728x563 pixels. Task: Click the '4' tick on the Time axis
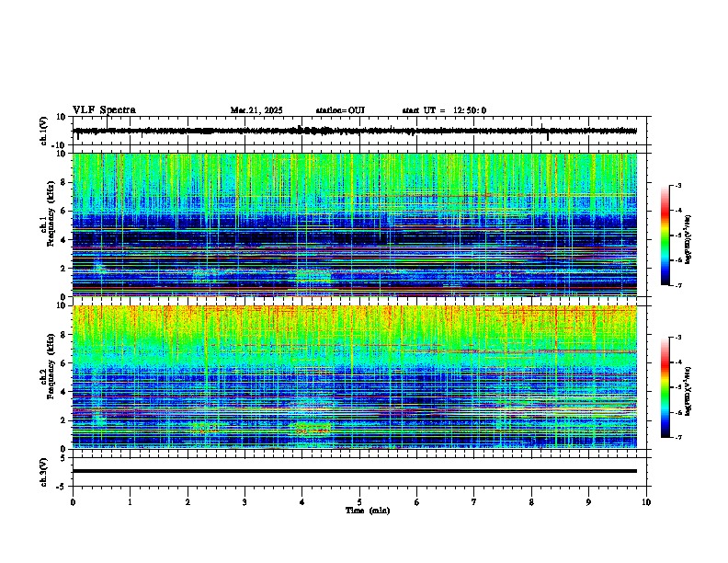pyautogui.click(x=302, y=502)
